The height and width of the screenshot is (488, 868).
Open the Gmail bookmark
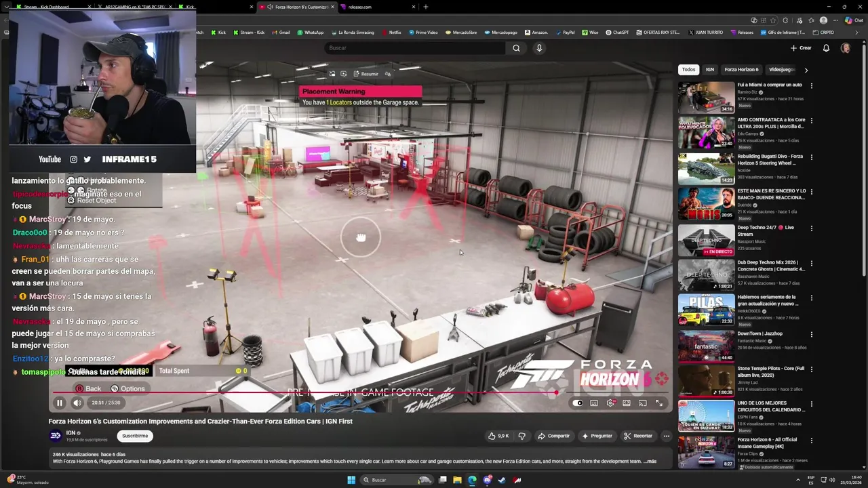click(x=281, y=33)
